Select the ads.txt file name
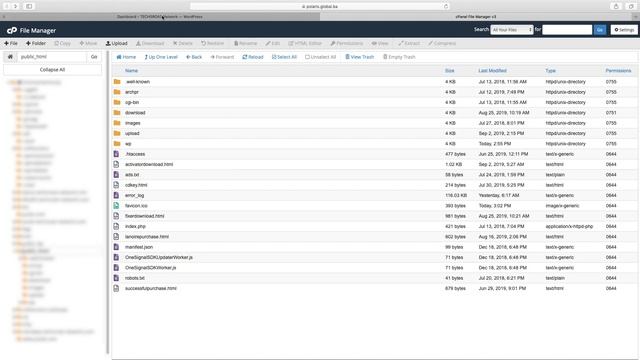Viewport: 640px width, 360px height. click(x=132, y=175)
